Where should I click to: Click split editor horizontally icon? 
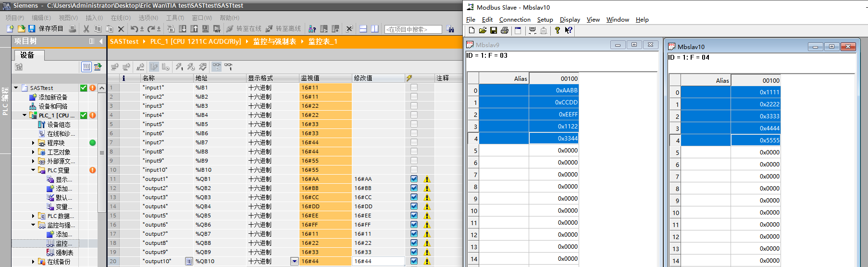tap(363, 29)
